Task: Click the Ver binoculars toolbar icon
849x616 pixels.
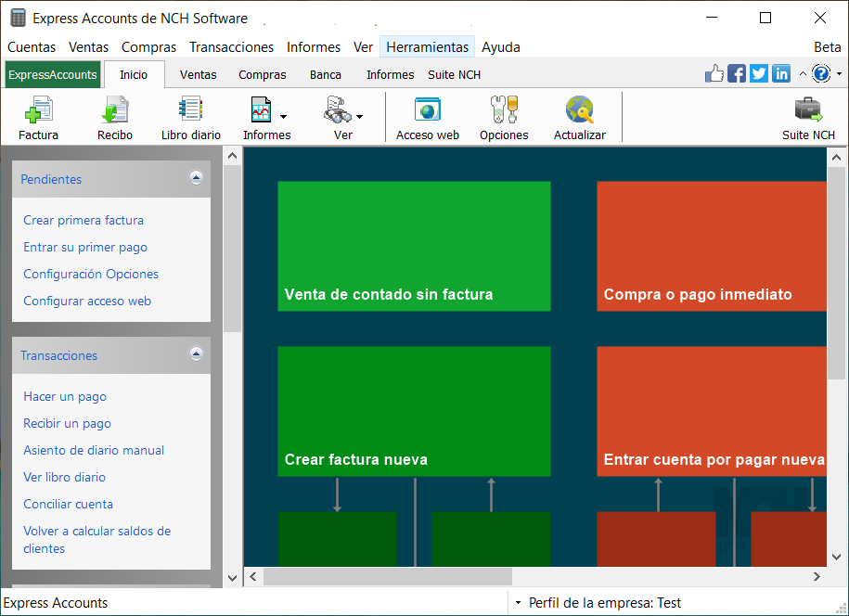Action: click(337, 109)
